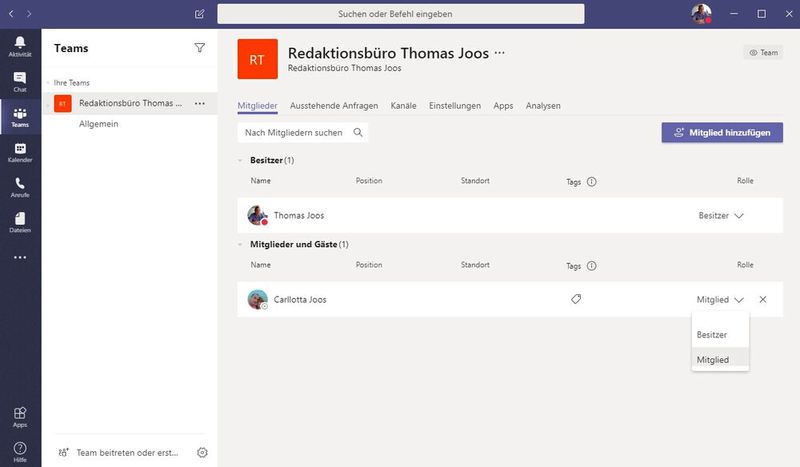This screenshot has width=800, height=467.
Task: Go to Anrufe in sidebar
Action: coord(20,188)
